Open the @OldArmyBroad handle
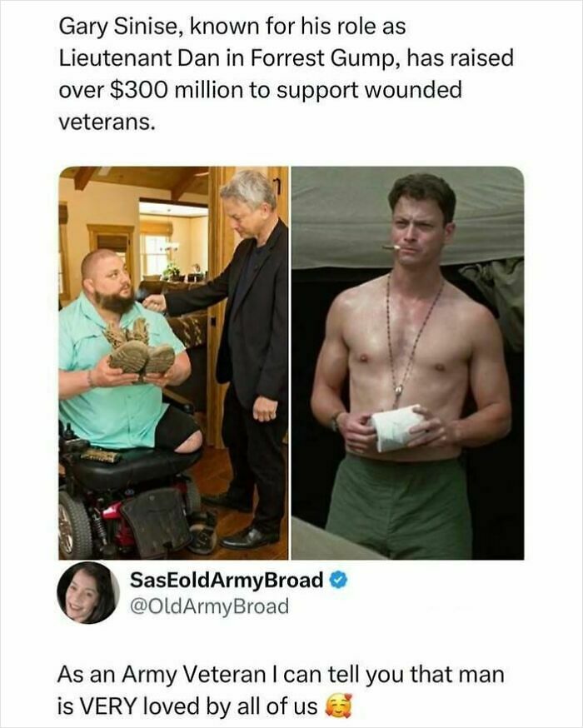The height and width of the screenshot is (728, 583). point(209,606)
